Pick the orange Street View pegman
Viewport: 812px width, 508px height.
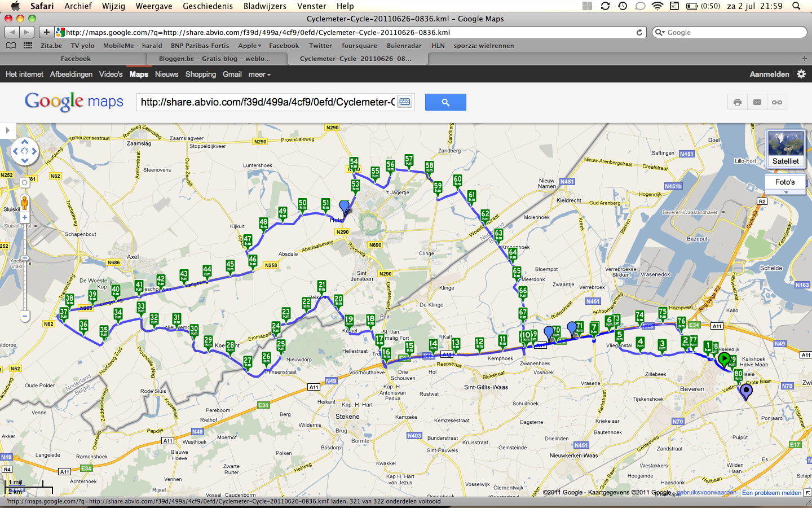[x=24, y=203]
